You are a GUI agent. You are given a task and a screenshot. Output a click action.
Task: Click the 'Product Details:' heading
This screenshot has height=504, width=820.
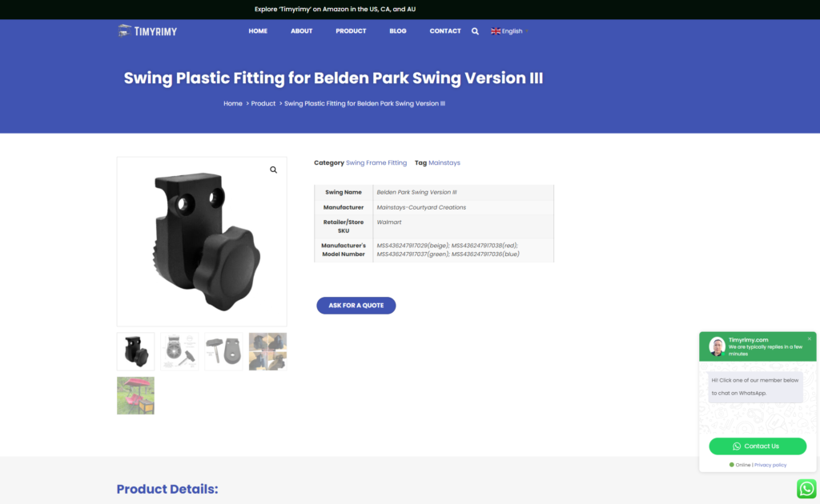pos(167,489)
